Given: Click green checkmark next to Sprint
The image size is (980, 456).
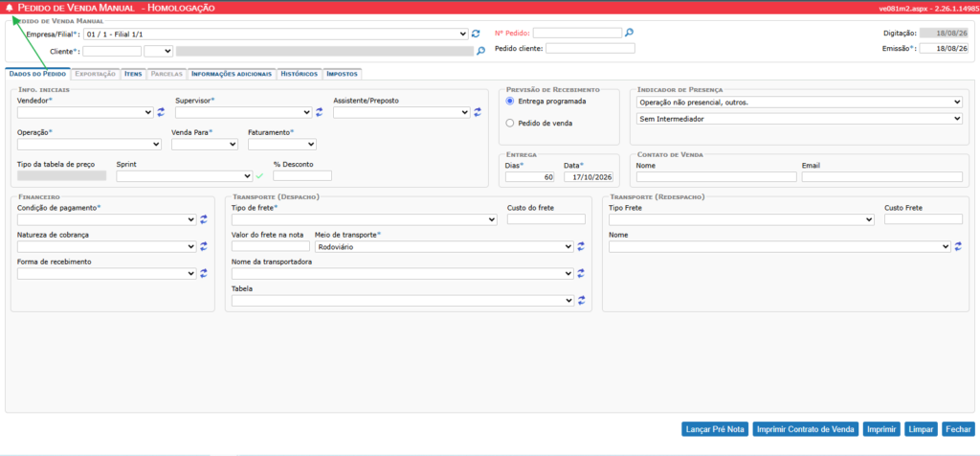Looking at the screenshot, I should (260, 176).
